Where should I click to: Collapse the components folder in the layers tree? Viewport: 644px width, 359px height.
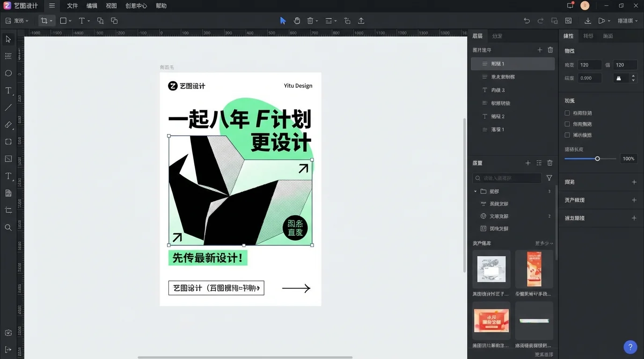(475, 191)
